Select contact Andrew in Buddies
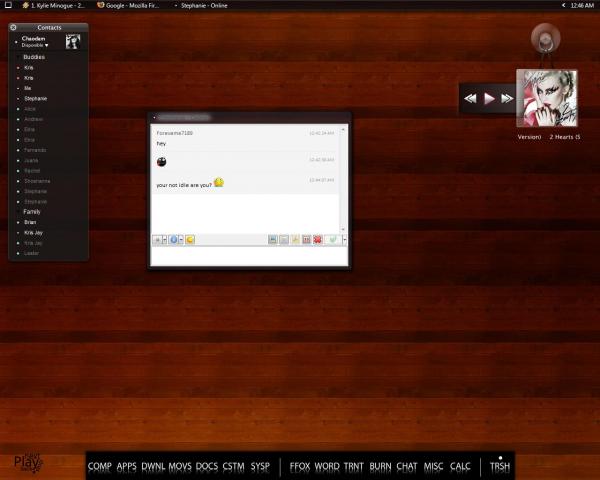 click(x=33, y=119)
